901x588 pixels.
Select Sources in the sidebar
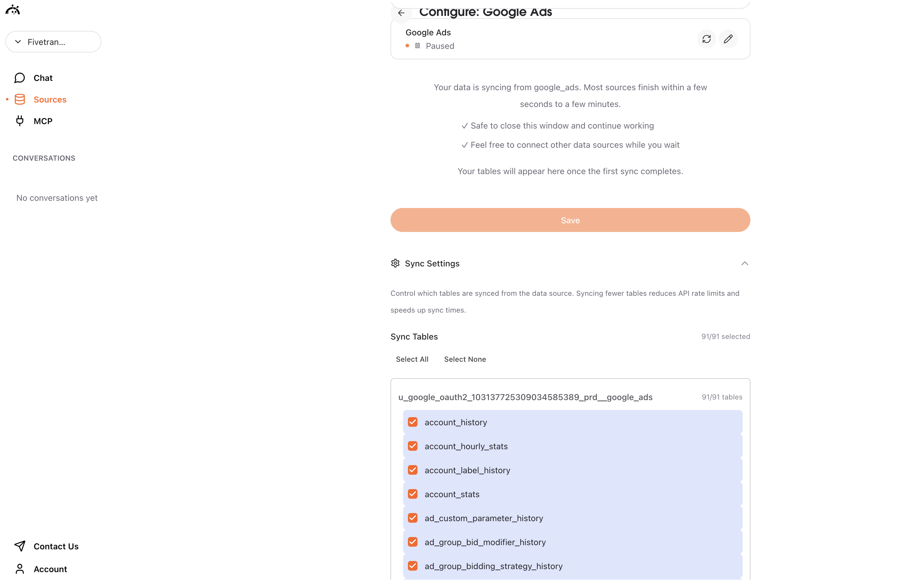[50, 99]
